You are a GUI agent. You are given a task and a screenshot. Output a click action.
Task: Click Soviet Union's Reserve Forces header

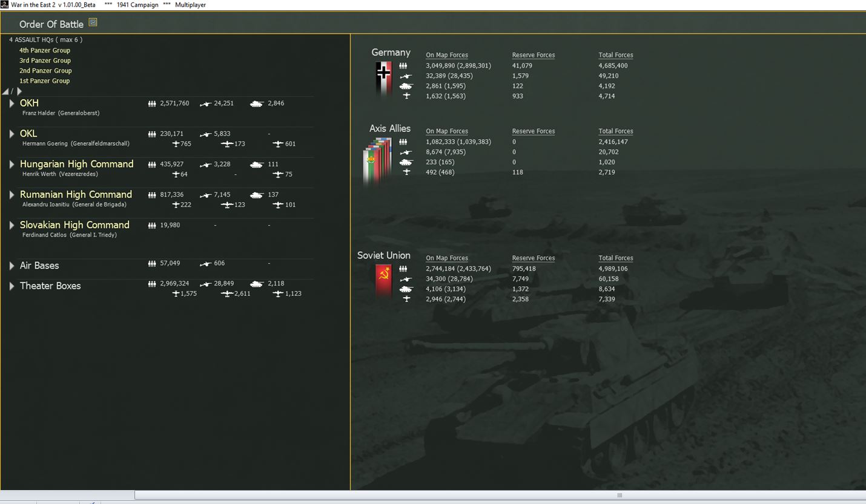pos(534,258)
